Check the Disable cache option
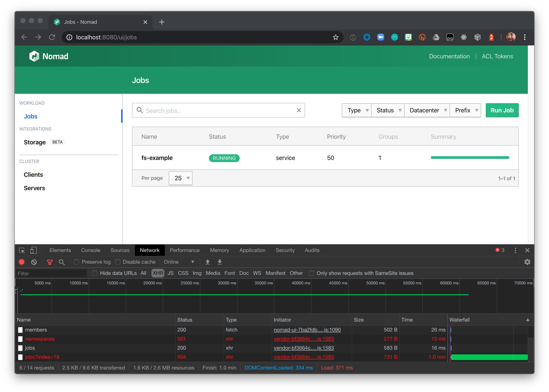549x392 pixels. pyautogui.click(x=118, y=262)
